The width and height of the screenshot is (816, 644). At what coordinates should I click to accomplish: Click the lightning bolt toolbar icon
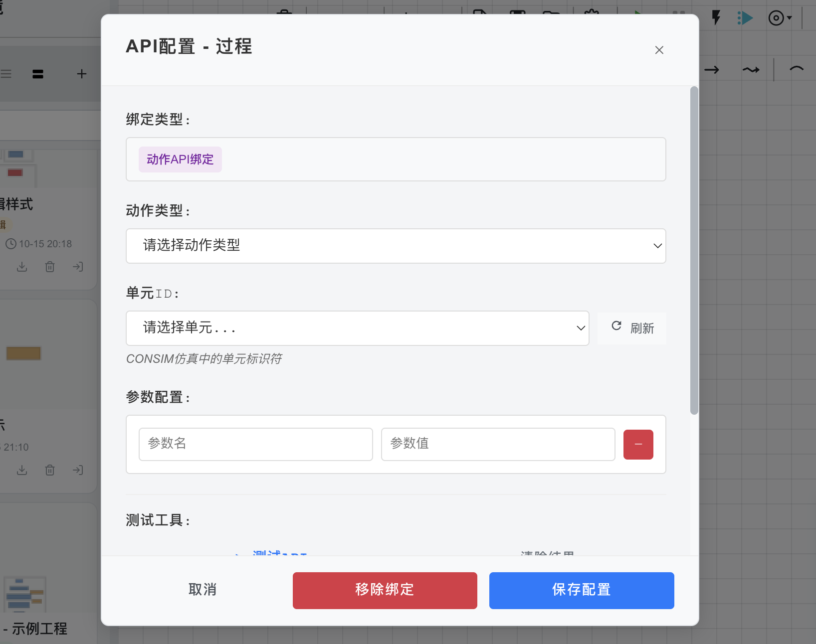[x=716, y=18]
